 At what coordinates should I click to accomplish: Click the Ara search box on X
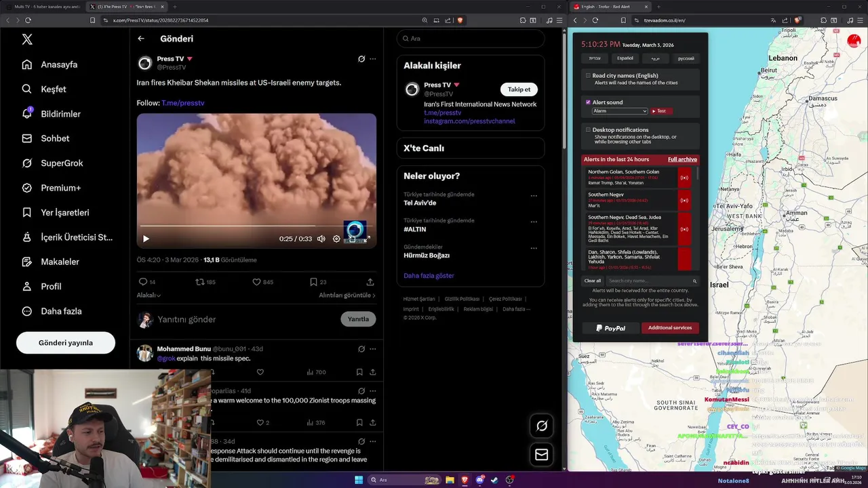471,39
